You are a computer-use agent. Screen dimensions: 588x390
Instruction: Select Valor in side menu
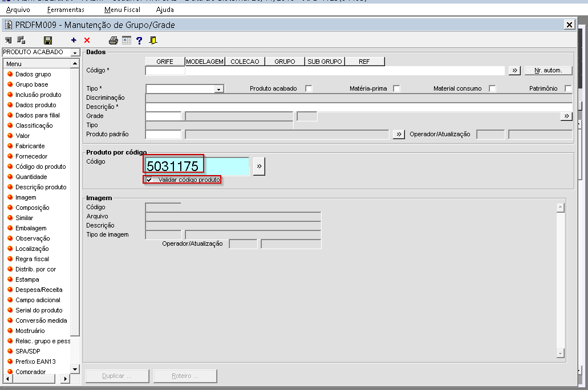(22, 136)
